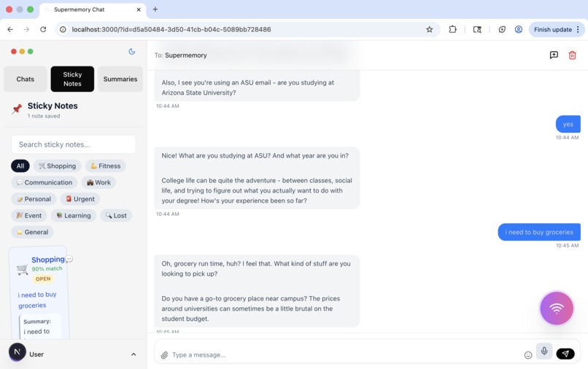Reload the browser page
Image resolution: width=588 pixels, height=369 pixels.
[43, 29]
